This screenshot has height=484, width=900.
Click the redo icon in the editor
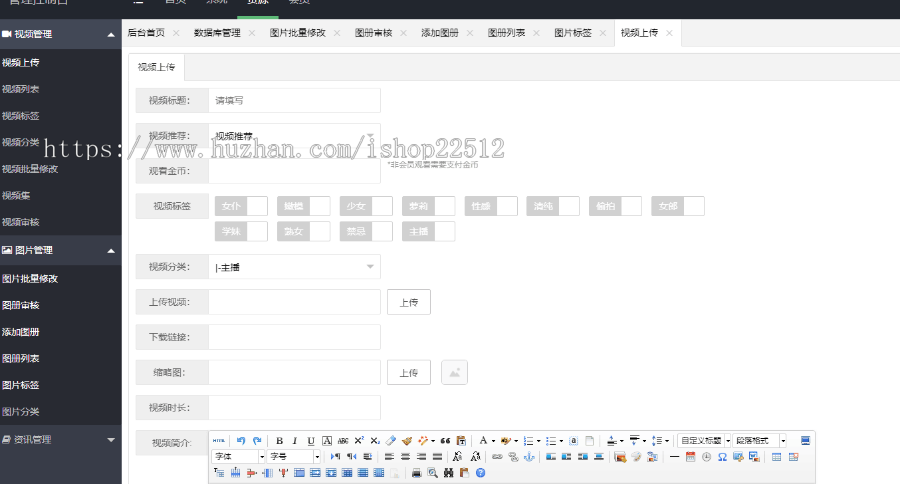pyautogui.click(x=257, y=441)
